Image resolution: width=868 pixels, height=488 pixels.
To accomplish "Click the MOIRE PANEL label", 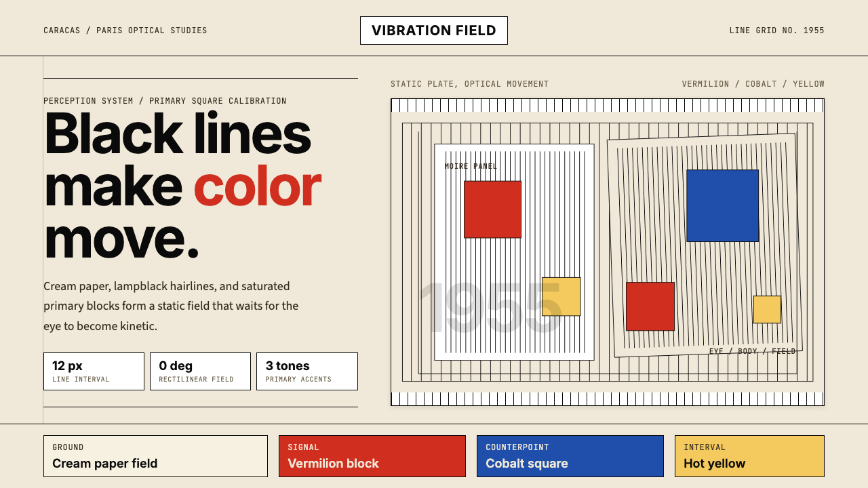I will tap(471, 166).
